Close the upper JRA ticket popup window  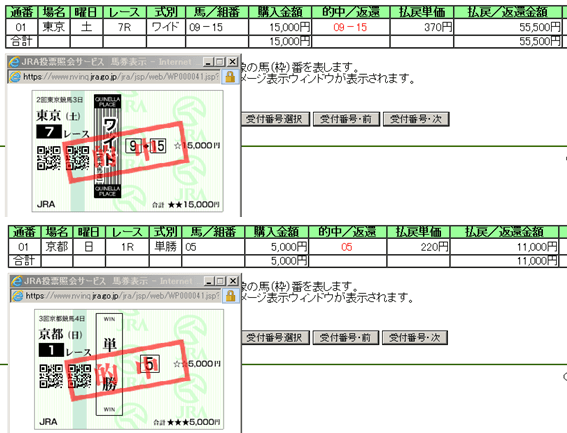[233, 62]
